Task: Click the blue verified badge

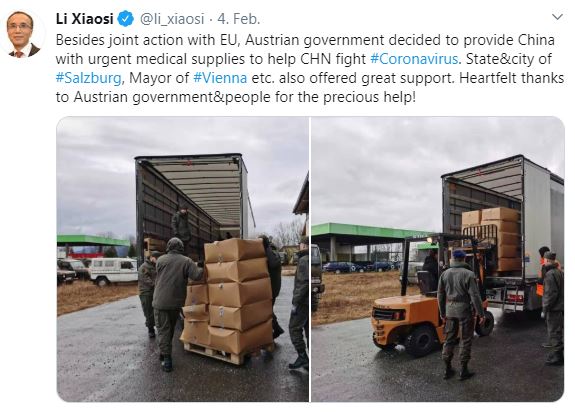Action: (x=126, y=19)
